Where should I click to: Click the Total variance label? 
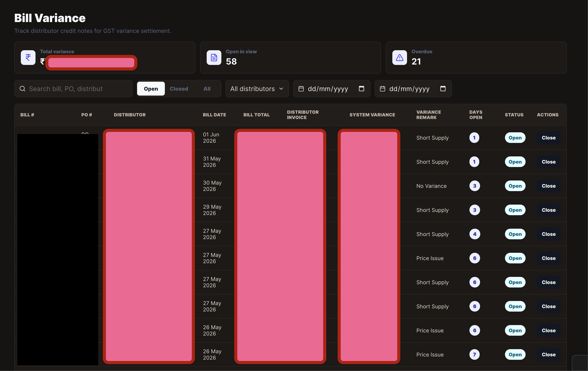pyautogui.click(x=57, y=52)
